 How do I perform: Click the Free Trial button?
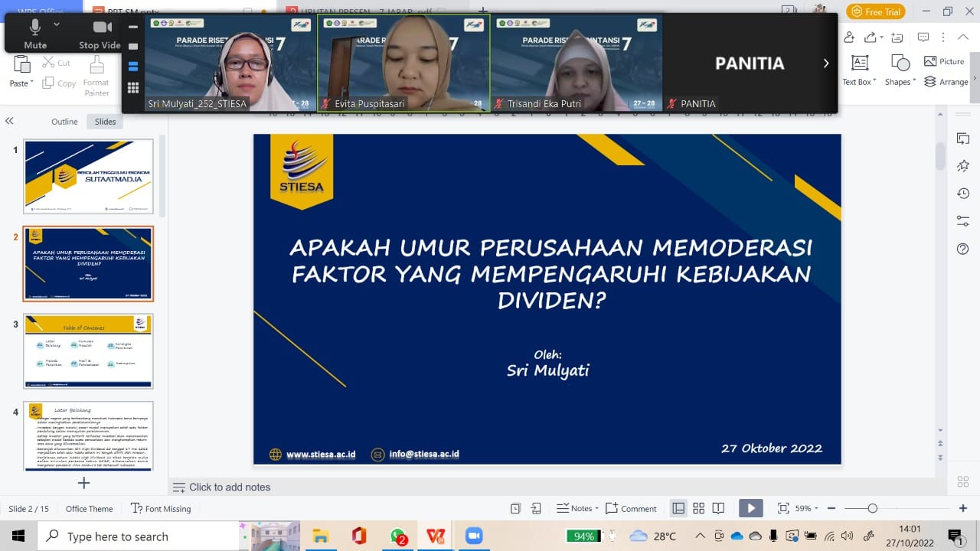click(876, 11)
